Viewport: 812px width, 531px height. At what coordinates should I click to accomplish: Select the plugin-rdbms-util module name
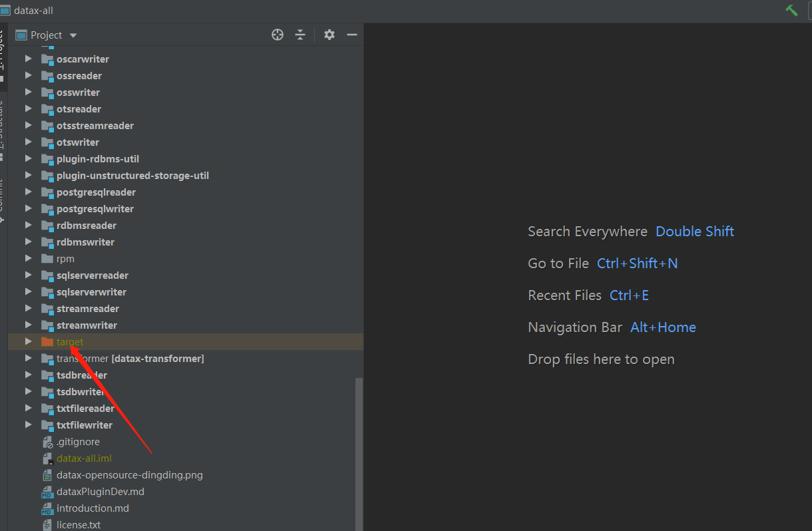tap(98, 159)
